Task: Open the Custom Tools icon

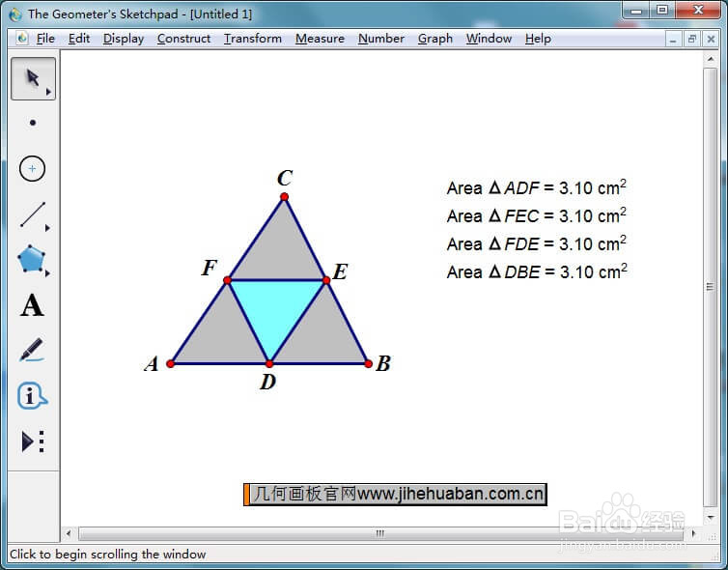Action: click(x=33, y=441)
